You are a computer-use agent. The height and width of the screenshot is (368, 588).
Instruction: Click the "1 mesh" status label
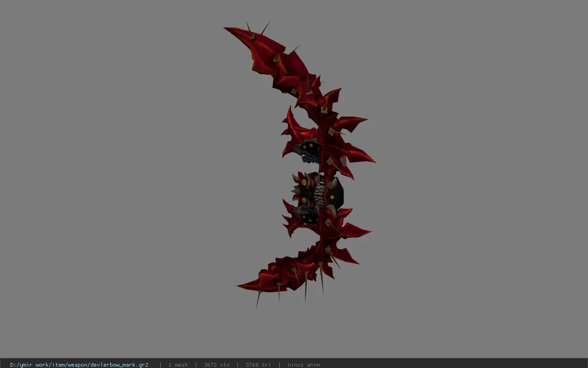coord(178,364)
